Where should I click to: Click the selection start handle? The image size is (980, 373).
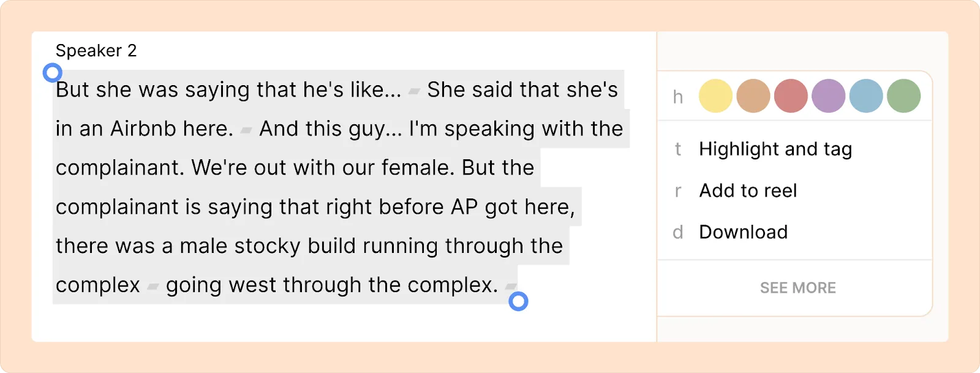point(53,73)
